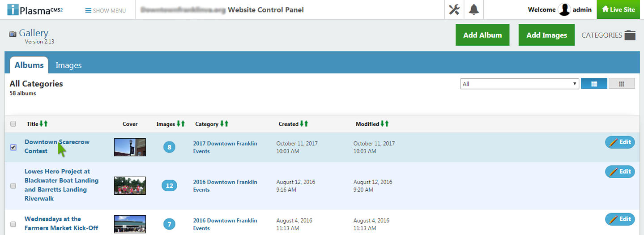This screenshot has width=644, height=235.
Task: Expand the SHOW MENU hamburger
Action: pyautogui.click(x=106, y=10)
